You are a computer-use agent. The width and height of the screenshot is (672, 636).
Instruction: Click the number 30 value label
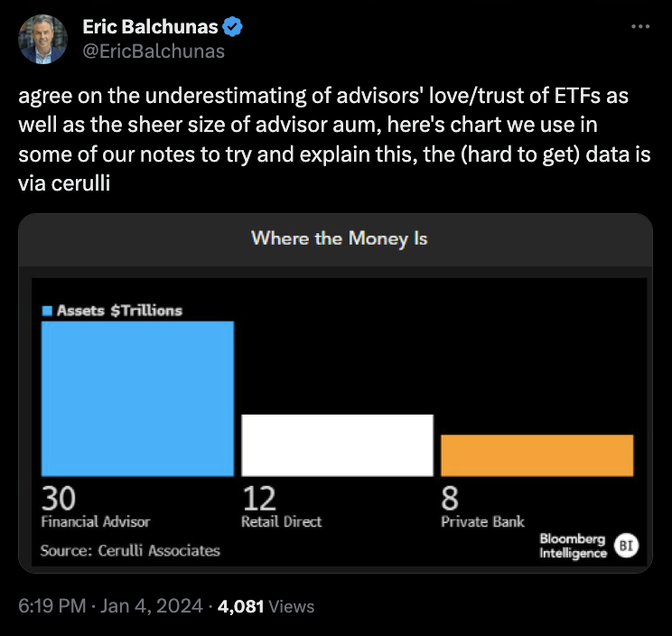point(58,499)
